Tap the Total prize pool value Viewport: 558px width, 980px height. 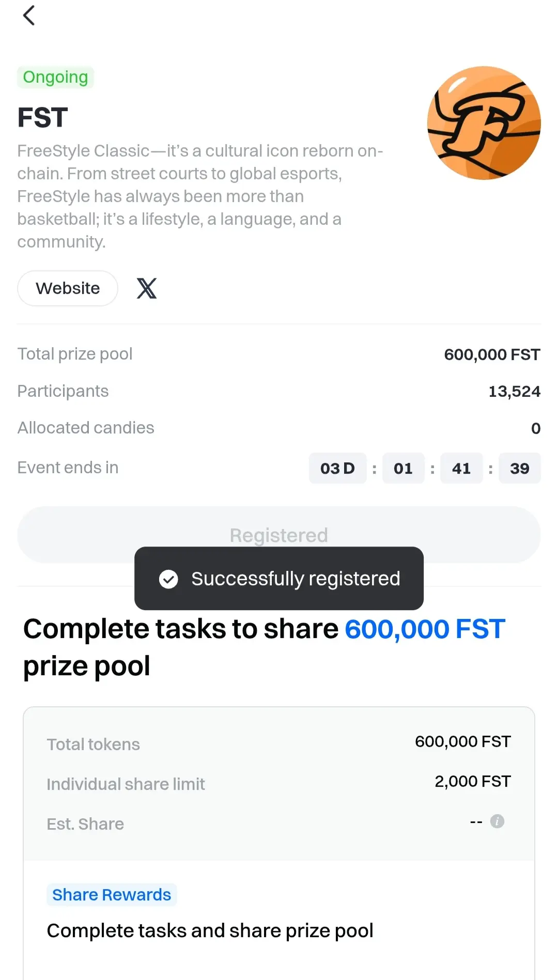pyautogui.click(x=492, y=354)
